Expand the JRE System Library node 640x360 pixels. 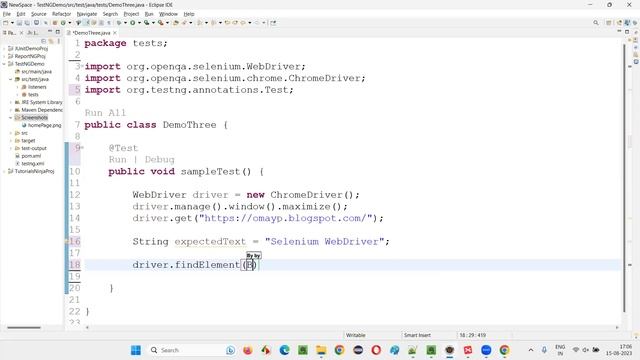pos(11,102)
